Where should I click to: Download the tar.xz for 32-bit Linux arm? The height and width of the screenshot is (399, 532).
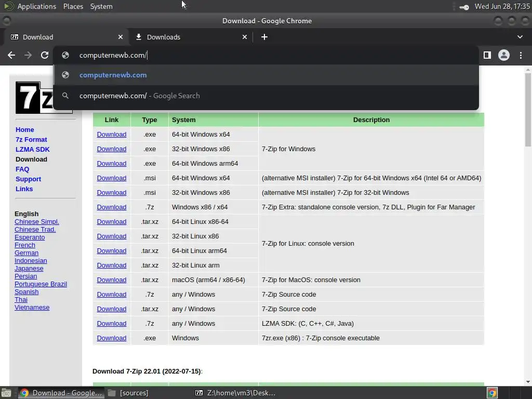(x=112, y=265)
